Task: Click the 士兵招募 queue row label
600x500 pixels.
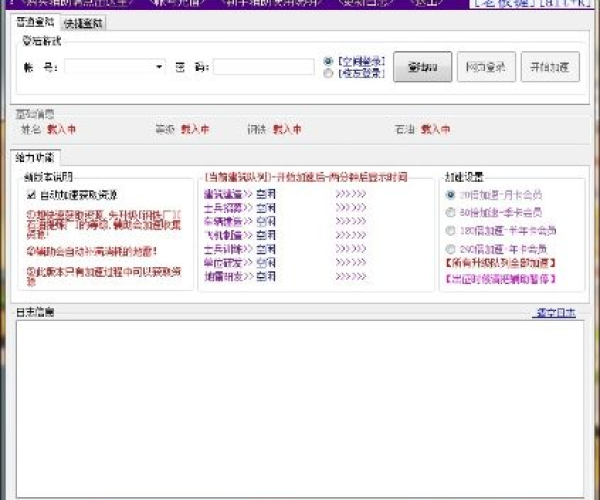Action: (x=223, y=208)
